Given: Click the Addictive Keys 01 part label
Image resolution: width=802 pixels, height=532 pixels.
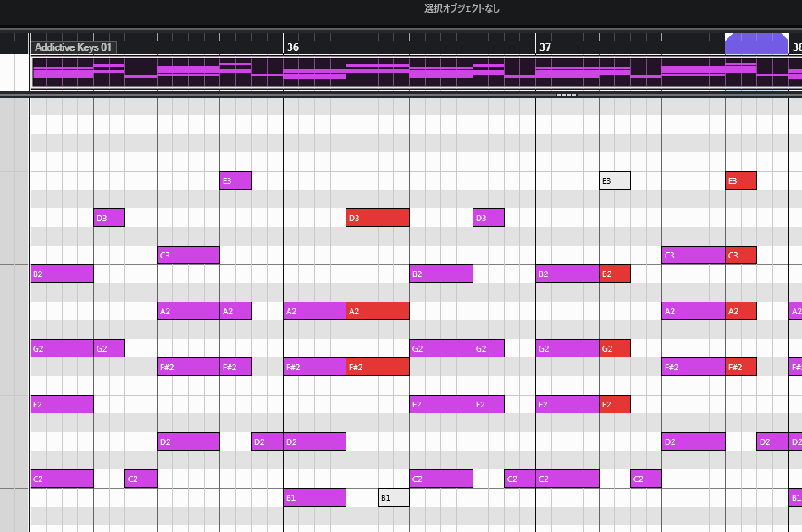Looking at the screenshot, I should pos(73,47).
